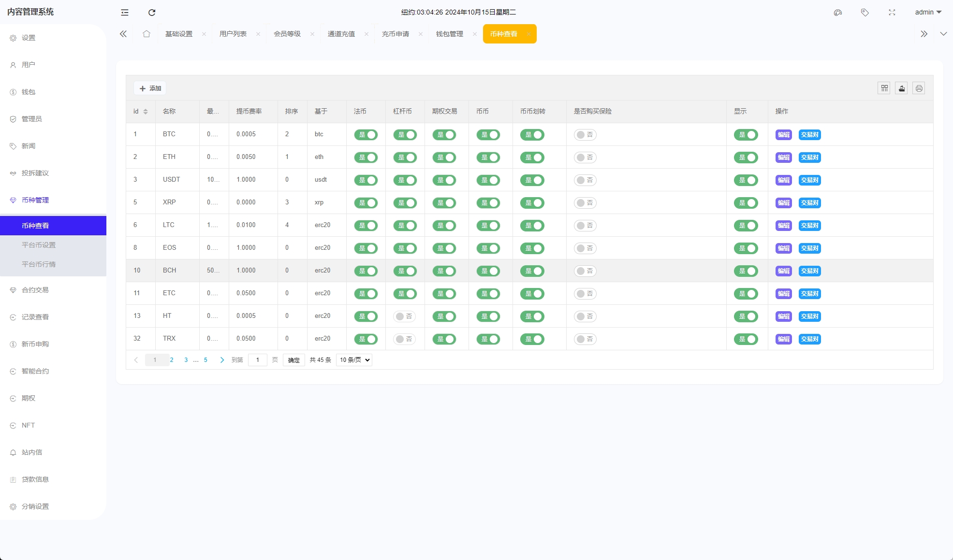Click the print icon above table
953x560 pixels.
(x=919, y=88)
